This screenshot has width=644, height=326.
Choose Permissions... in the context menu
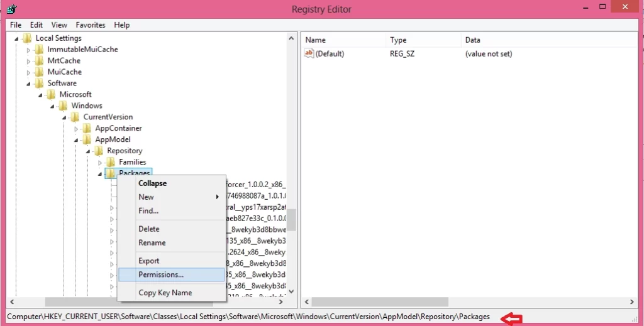[172, 274]
